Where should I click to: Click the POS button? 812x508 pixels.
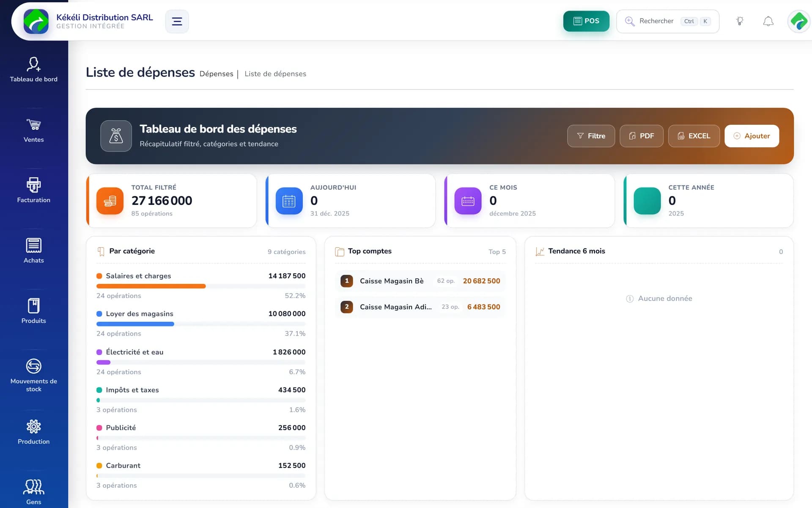tap(586, 21)
